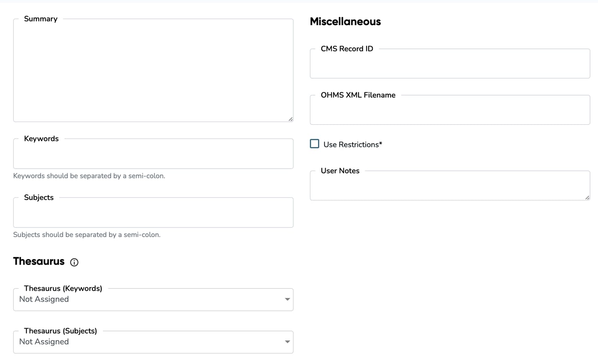Click the Keywords input box

pyautogui.click(x=153, y=154)
